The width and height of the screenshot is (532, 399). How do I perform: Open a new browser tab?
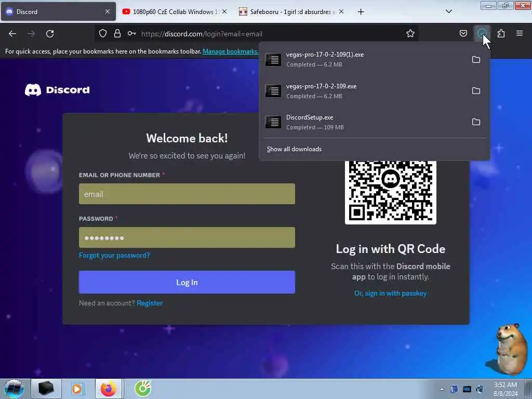tap(361, 12)
